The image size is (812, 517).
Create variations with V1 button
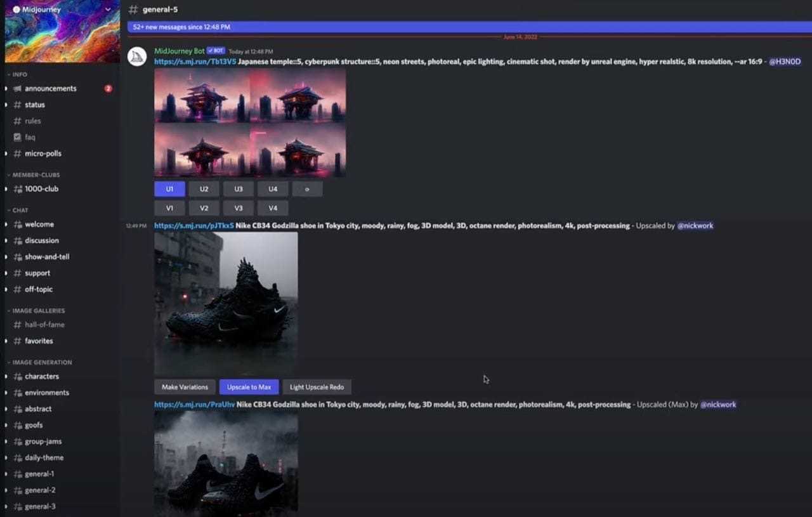169,208
